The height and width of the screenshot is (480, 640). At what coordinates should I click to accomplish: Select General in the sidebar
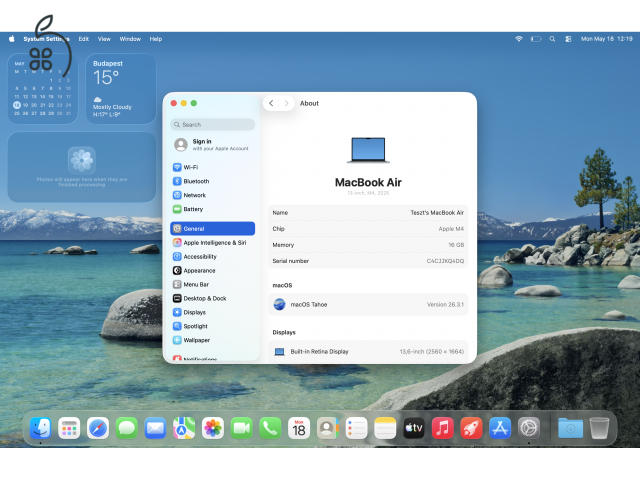pos(213,229)
